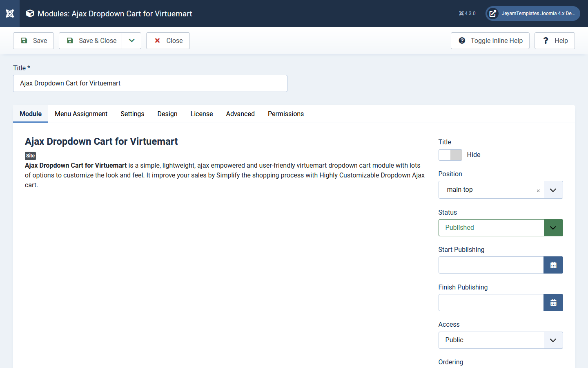Image resolution: width=588 pixels, height=368 pixels.
Task: Expand the save options dropdown arrow
Action: click(131, 40)
